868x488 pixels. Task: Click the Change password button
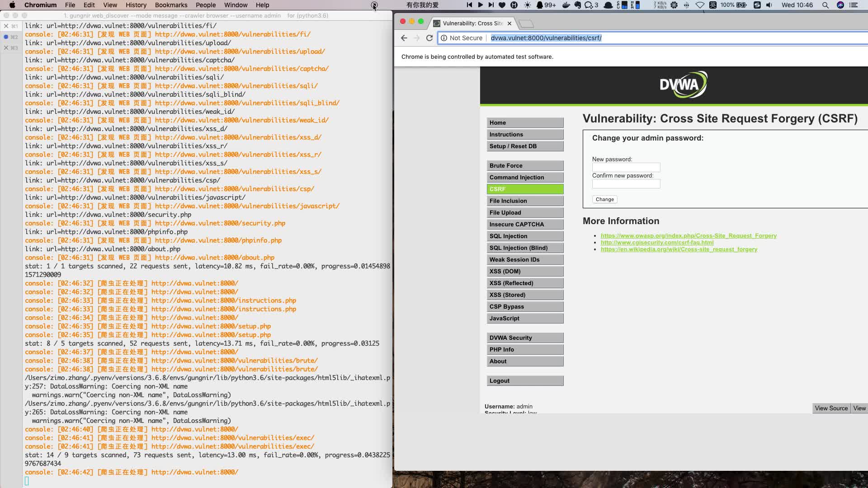point(604,199)
